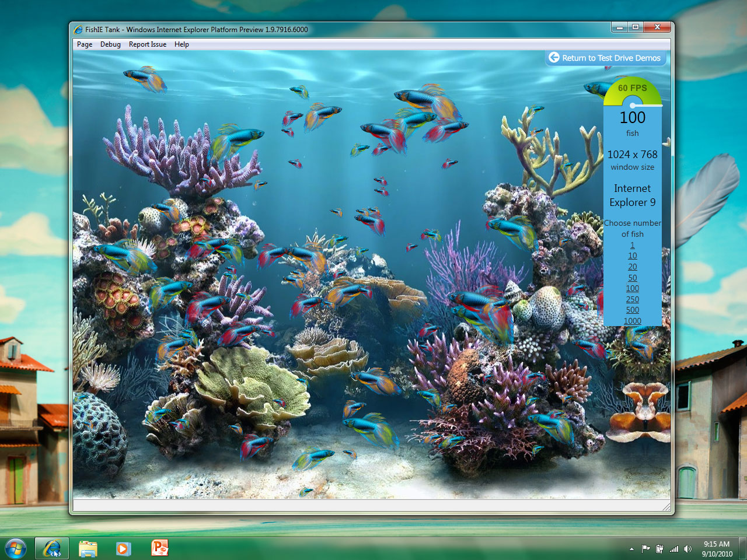This screenshot has height=560, width=747.
Task: Open the network signal tray icon
Action: [x=674, y=549]
